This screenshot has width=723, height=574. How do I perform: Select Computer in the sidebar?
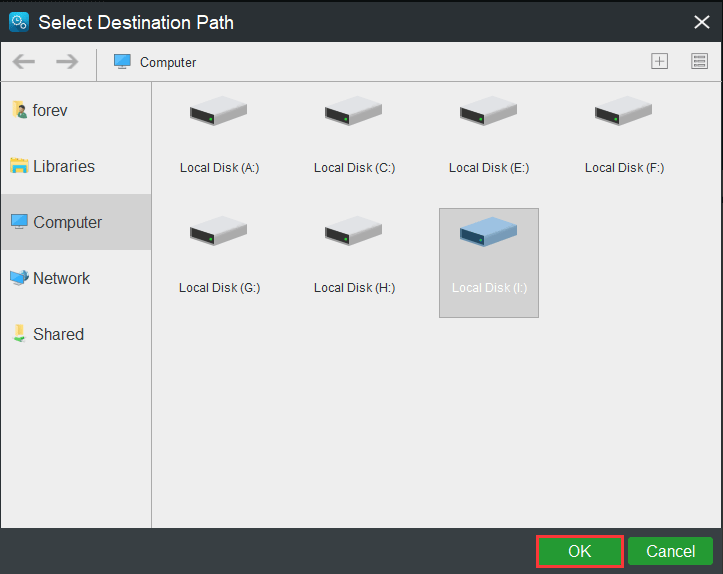point(76,222)
